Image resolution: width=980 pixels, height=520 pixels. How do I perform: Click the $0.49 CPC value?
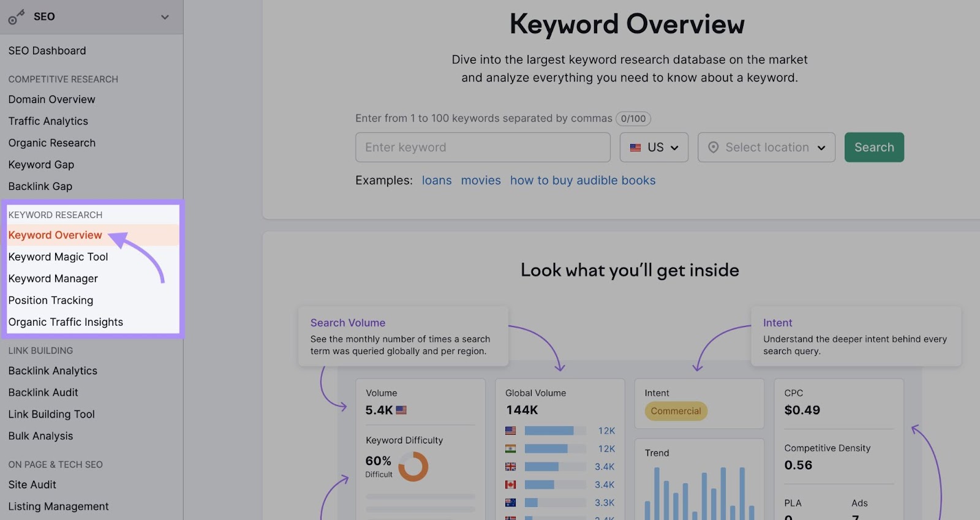tap(802, 410)
